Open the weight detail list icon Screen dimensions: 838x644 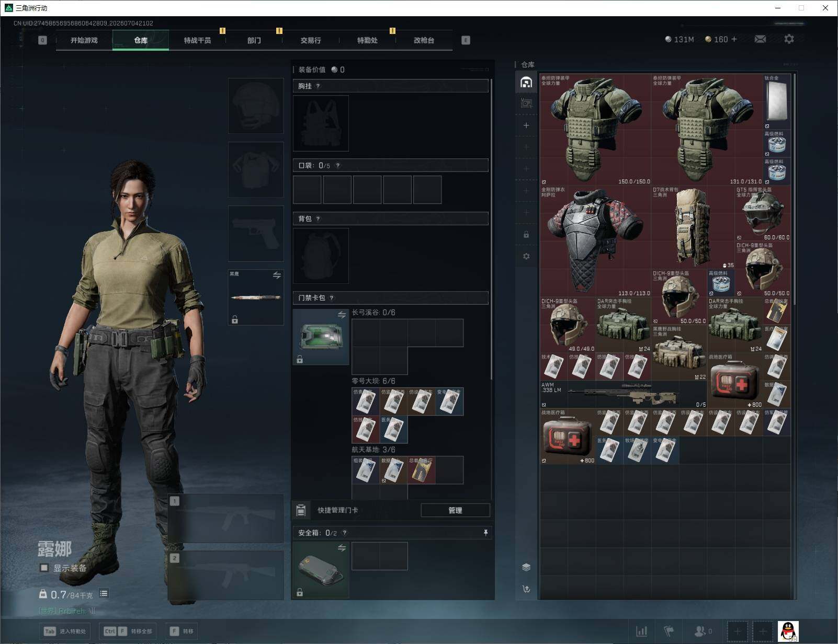(x=104, y=593)
